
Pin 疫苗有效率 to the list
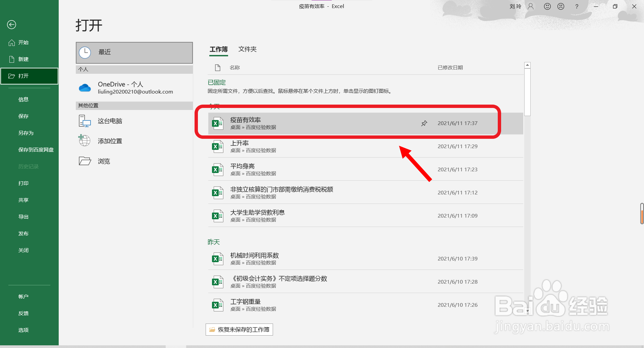tap(424, 123)
